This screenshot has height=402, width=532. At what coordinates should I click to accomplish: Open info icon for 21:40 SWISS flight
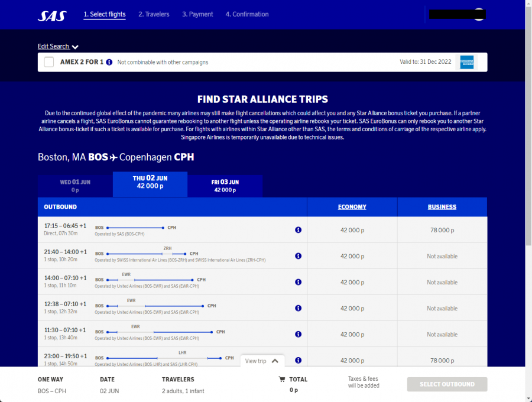tap(298, 256)
